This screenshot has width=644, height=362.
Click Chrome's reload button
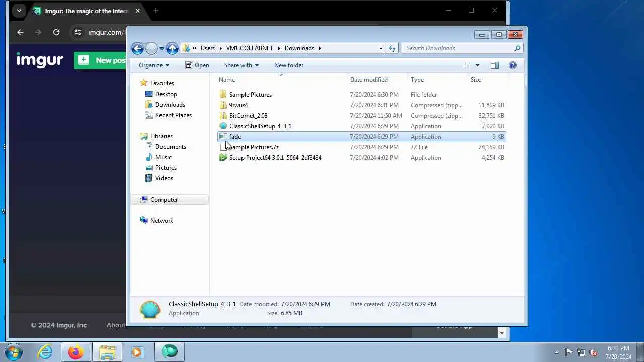click(x=56, y=32)
